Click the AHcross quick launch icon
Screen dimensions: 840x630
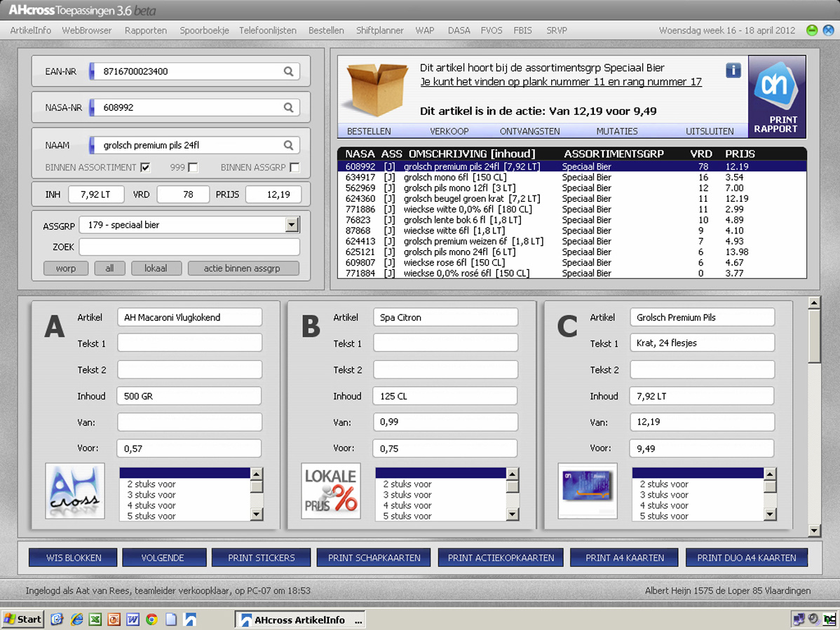(190, 619)
